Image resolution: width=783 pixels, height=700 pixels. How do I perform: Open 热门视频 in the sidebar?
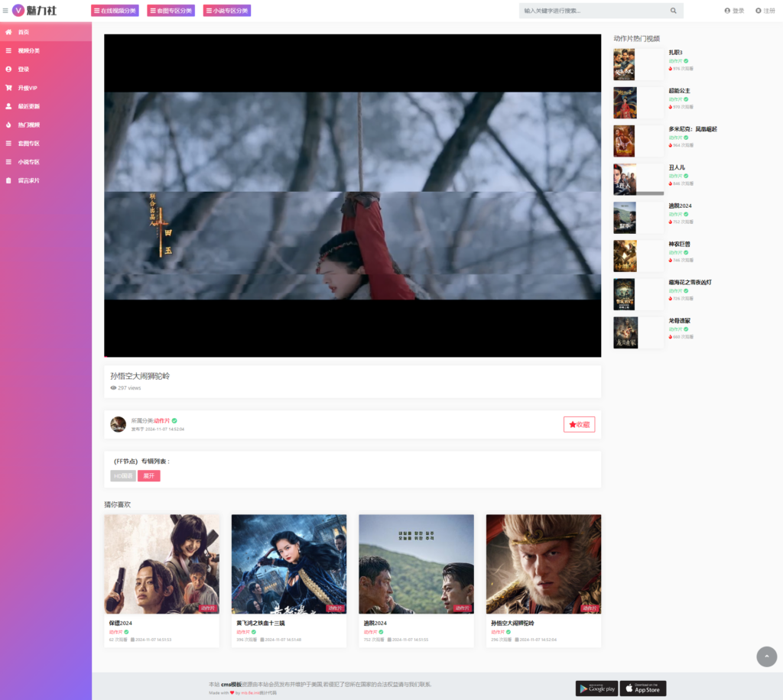pyautogui.click(x=46, y=125)
